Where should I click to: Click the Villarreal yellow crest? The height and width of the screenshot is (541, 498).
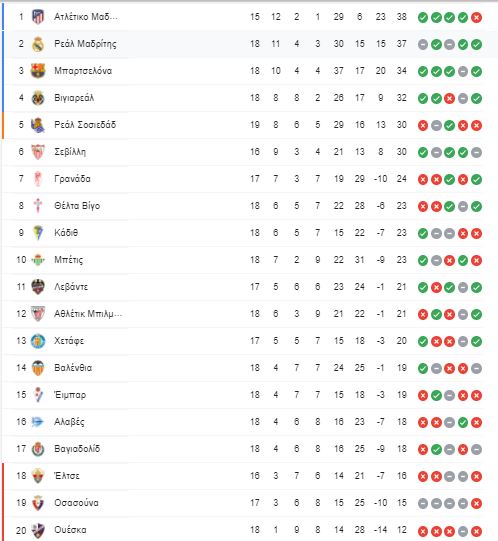[38, 98]
